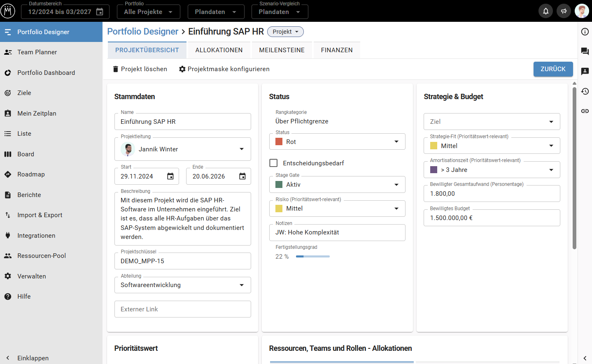592x364 pixels.
Task: Click the Beschreibung text area
Action: 183,219
